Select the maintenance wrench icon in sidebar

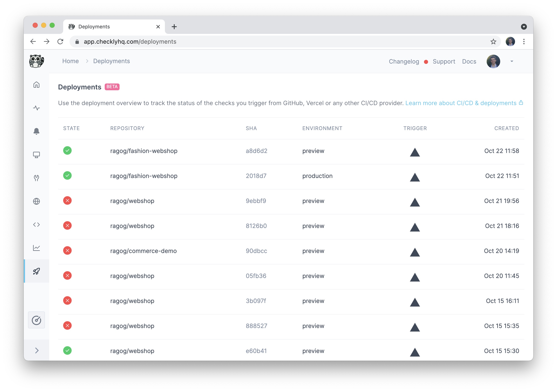36,178
